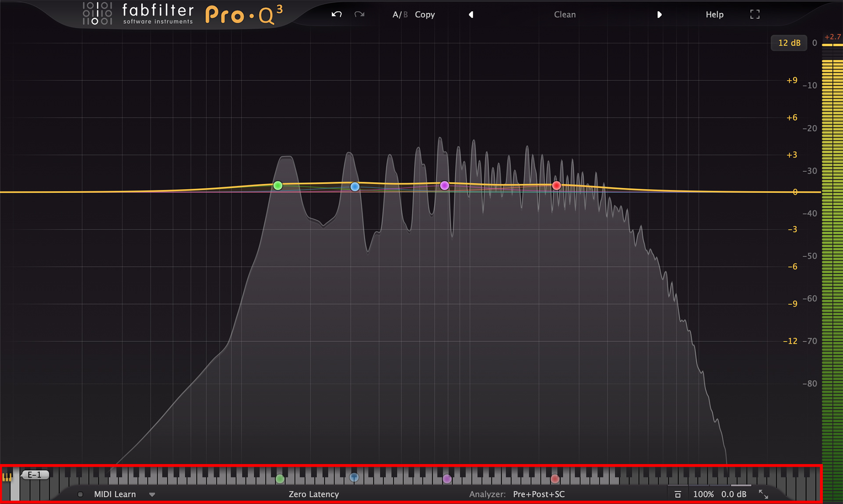Enter full screen mode icon
843x504 pixels.
755,14
